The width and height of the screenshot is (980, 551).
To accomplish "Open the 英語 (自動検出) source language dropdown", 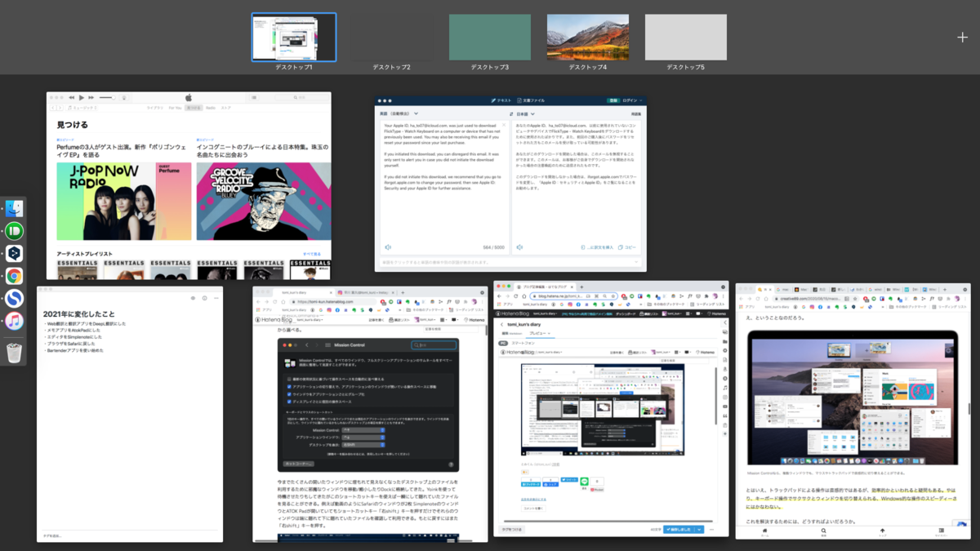I will click(399, 114).
